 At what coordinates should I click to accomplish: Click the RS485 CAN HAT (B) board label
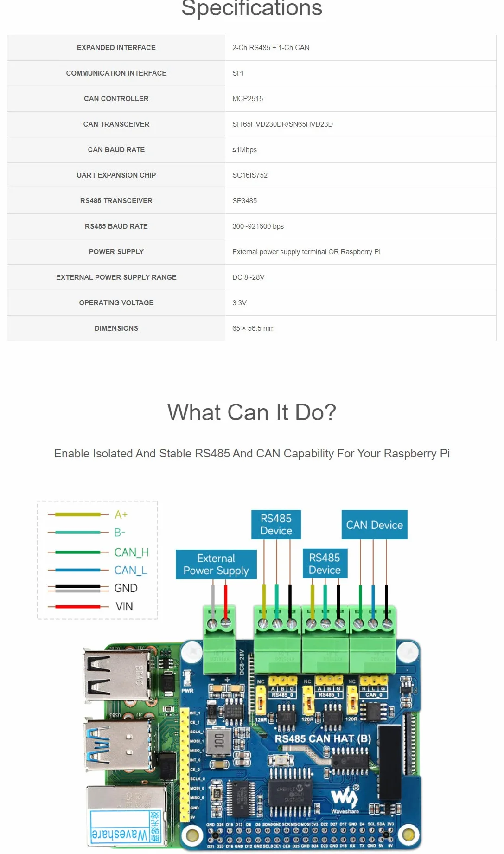pyautogui.click(x=323, y=738)
